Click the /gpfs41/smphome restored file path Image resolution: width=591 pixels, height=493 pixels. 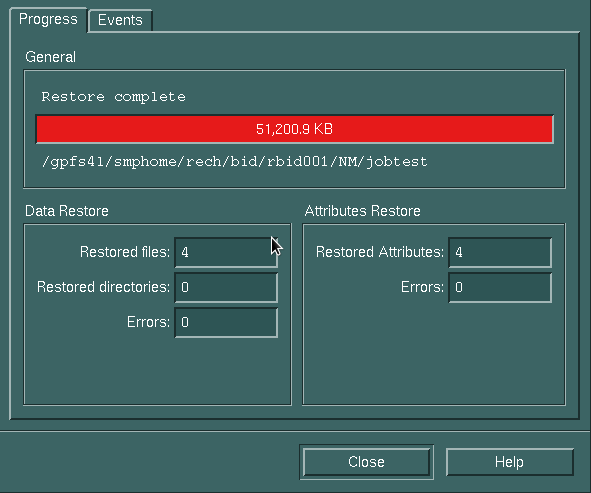pos(234,162)
